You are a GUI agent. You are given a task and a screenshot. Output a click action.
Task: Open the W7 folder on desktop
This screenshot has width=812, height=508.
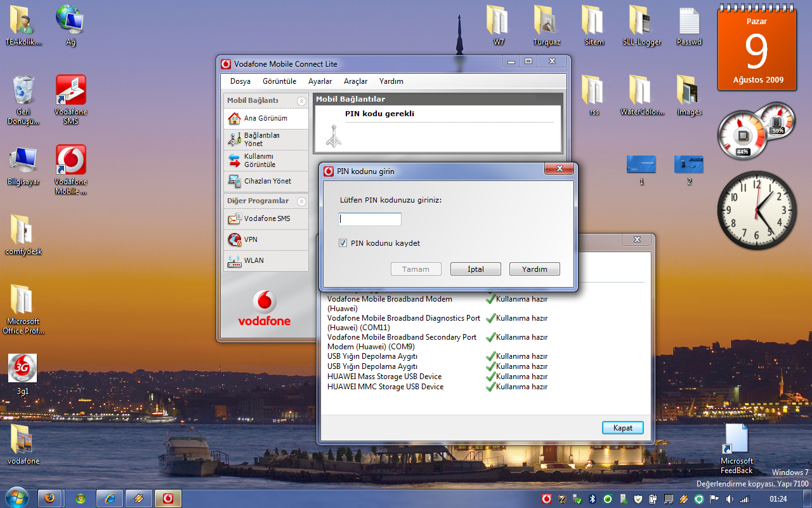[x=499, y=25]
